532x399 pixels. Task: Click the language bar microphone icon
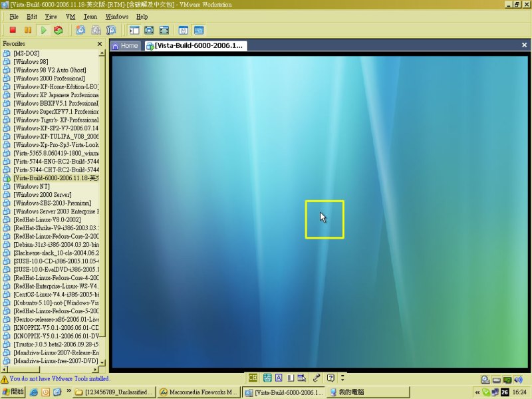[317, 378]
